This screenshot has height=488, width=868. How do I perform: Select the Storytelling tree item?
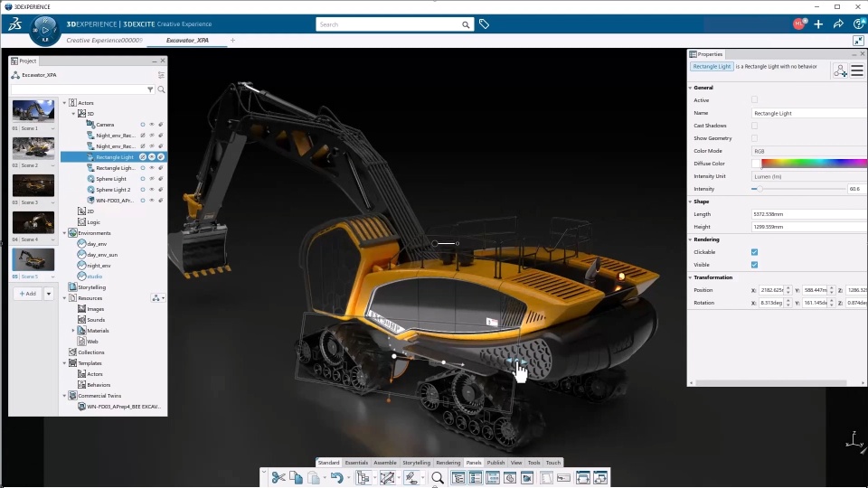[x=91, y=287]
